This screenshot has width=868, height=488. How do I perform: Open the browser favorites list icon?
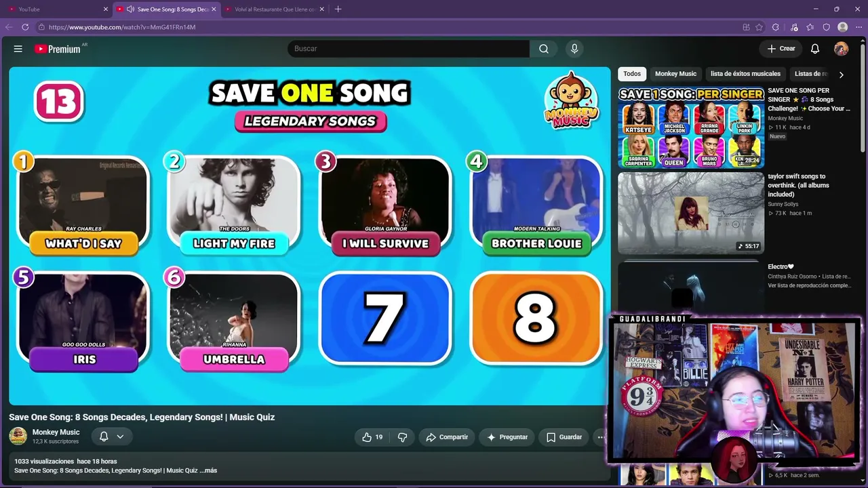point(810,27)
